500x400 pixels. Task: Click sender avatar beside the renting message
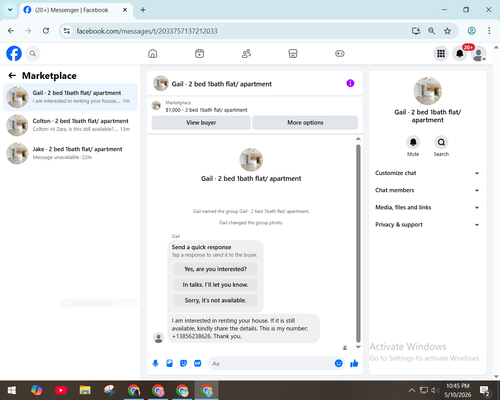159,338
